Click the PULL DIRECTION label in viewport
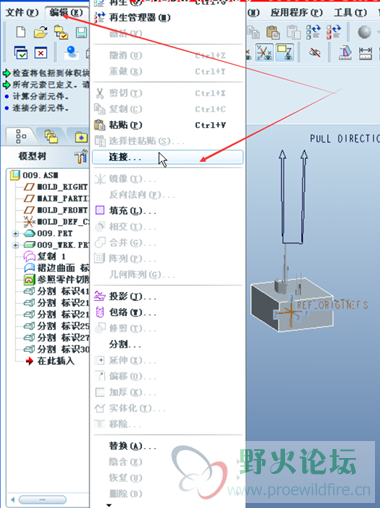 [345, 139]
